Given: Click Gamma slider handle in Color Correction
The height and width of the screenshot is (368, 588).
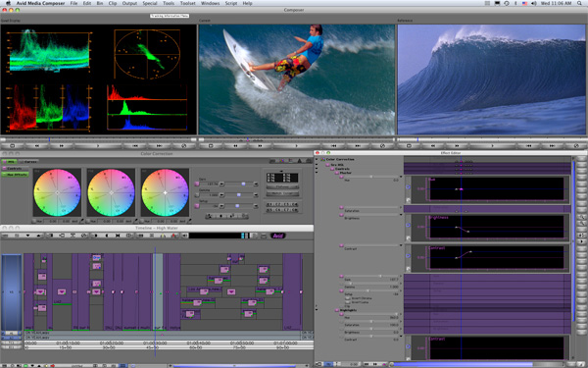Looking at the screenshot, I should tap(239, 195).
